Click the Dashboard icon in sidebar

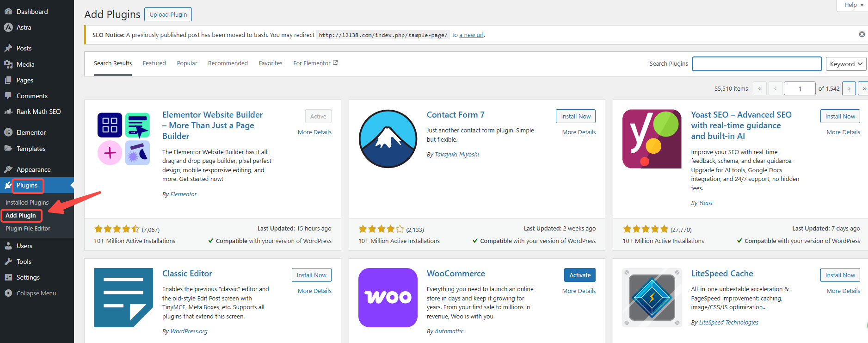(x=8, y=12)
